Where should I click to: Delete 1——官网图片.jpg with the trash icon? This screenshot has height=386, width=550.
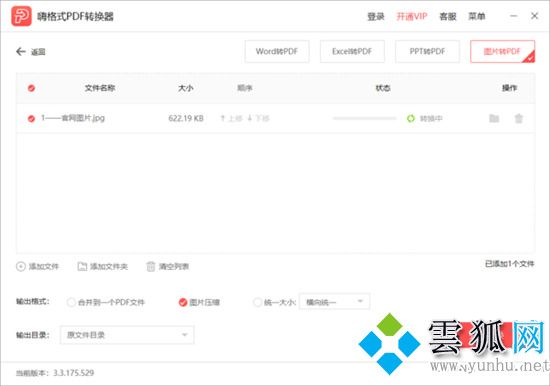(518, 118)
